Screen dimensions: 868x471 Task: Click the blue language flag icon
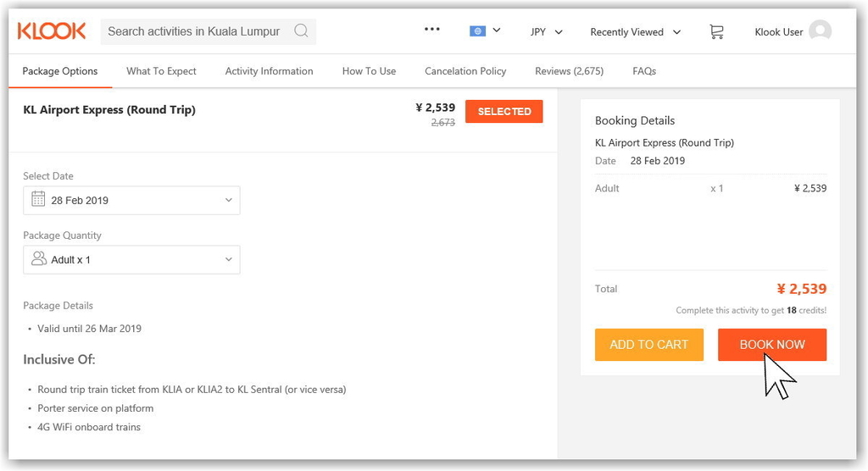tap(477, 31)
